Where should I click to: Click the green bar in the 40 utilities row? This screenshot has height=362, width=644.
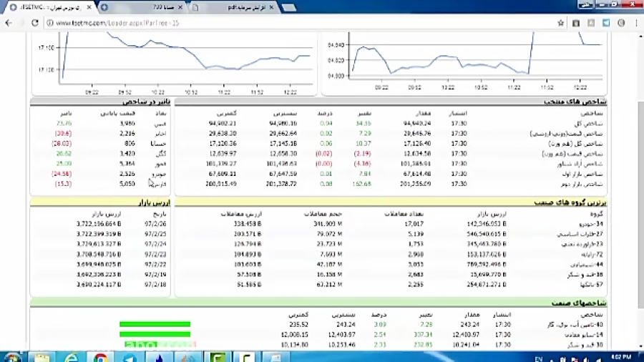coord(155,324)
